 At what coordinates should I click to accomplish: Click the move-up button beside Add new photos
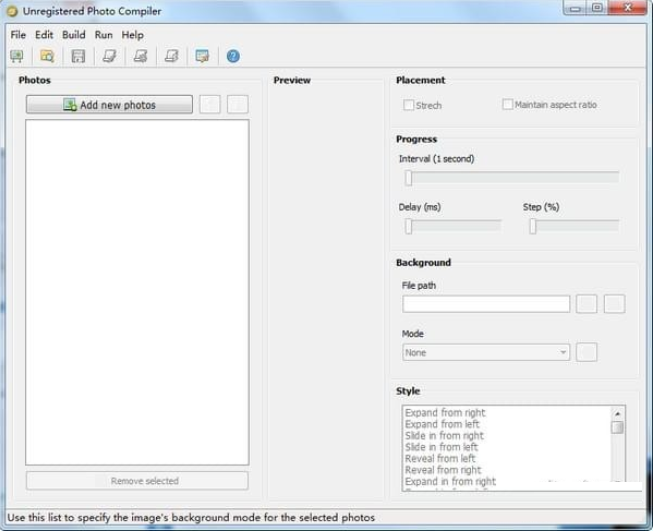point(210,104)
